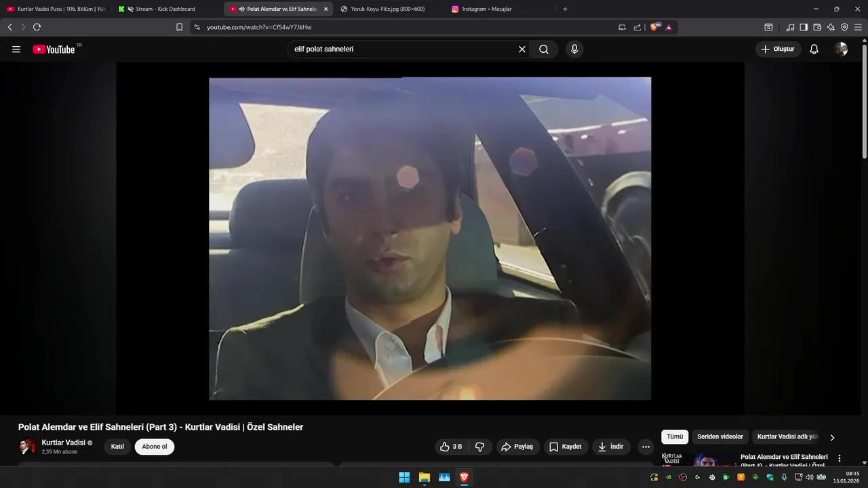The width and height of the screenshot is (868, 488).
Task: Click the Abone ol subscribe button
Action: 155,447
